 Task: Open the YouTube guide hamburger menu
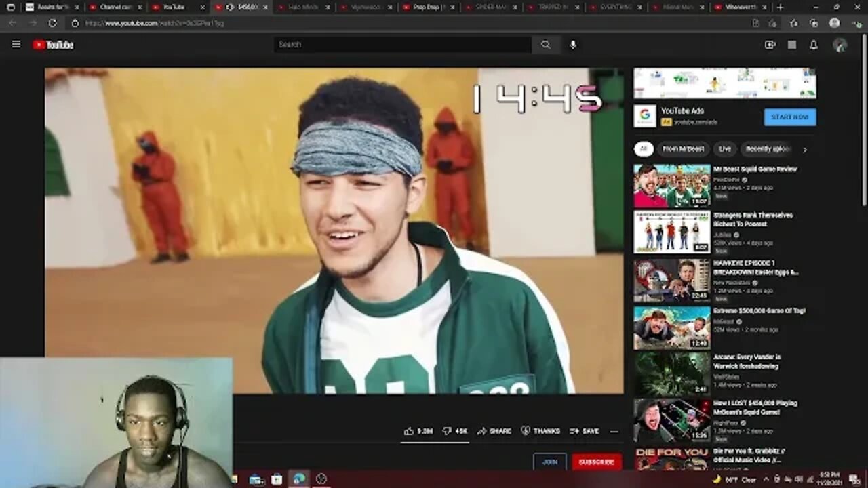click(16, 45)
